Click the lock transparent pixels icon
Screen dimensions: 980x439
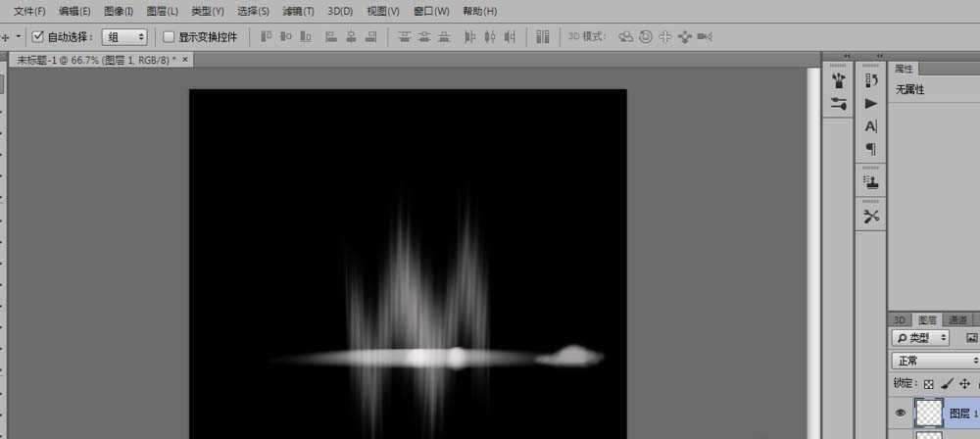click(x=929, y=383)
